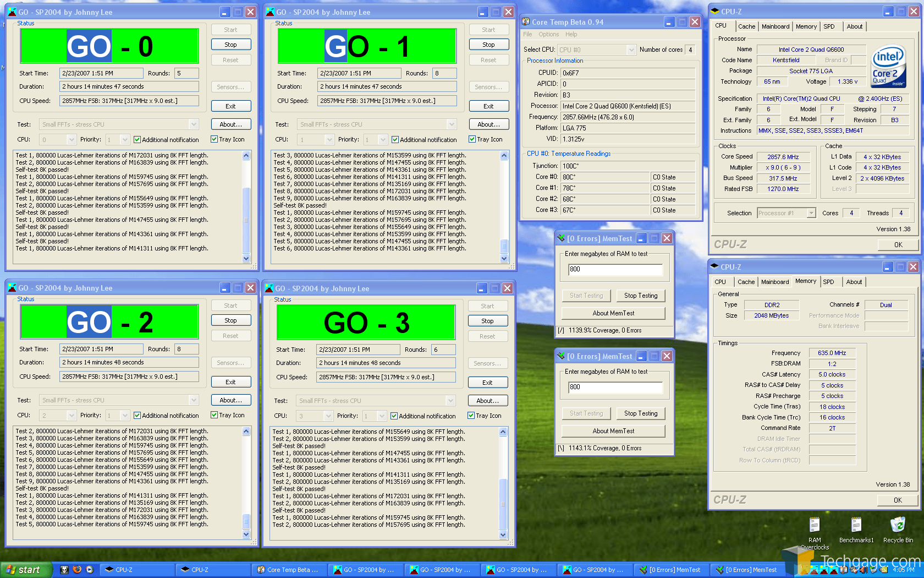924x578 pixels.
Task: Stop the torture test in GO - 0 window
Action: [x=231, y=45]
